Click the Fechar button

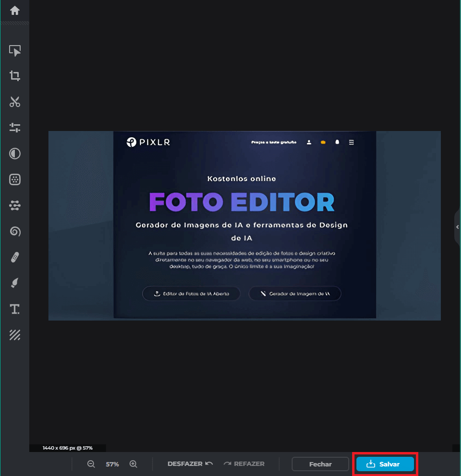(x=320, y=464)
